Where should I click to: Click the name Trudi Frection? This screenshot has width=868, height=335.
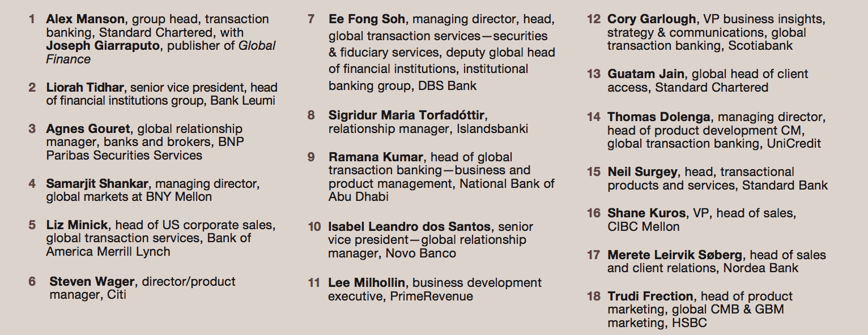650,297
